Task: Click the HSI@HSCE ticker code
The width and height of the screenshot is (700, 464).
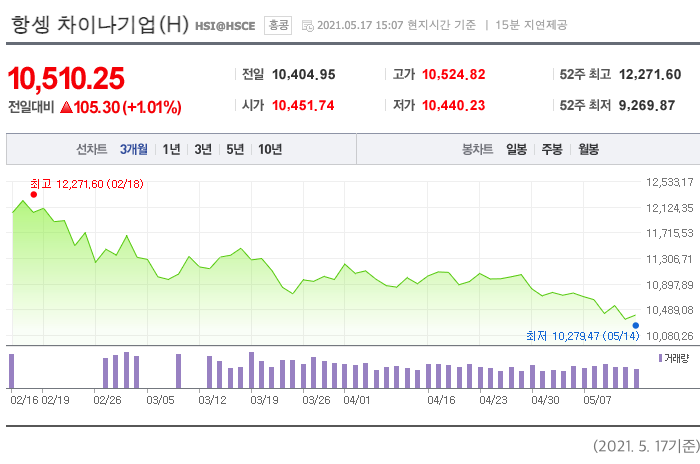Action: [226, 25]
